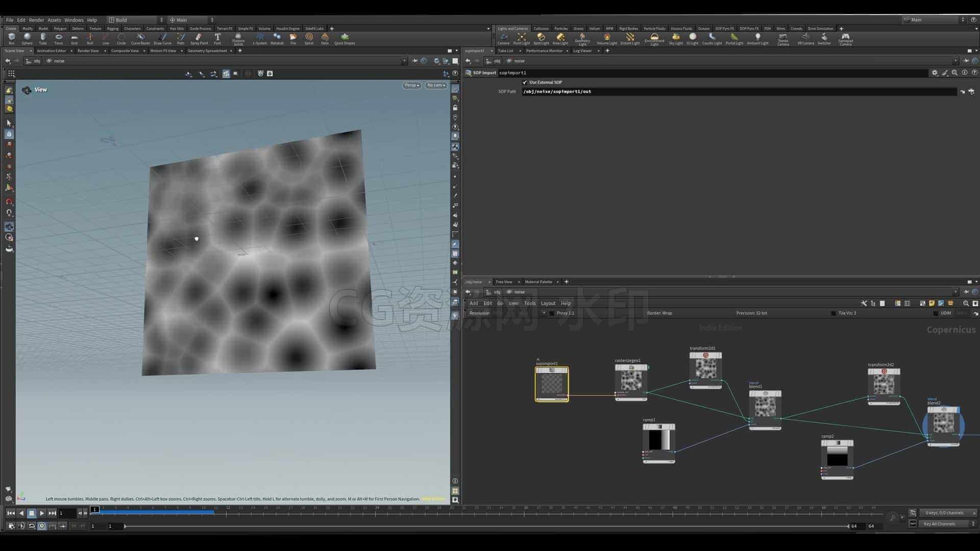This screenshot has width=980, height=551.
Task: Click the SOP Path input field
Action: (x=739, y=92)
